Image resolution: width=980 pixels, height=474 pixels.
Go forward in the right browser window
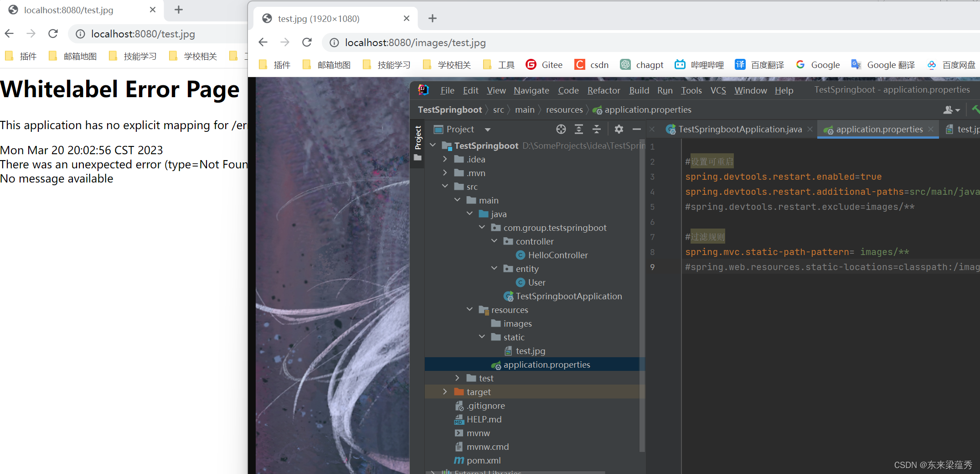[x=285, y=42]
